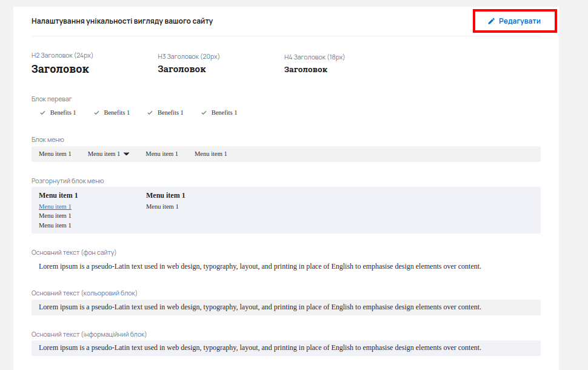Click the Блок переваг section label
This screenshot has height=370, width=588.
(52, 99)
